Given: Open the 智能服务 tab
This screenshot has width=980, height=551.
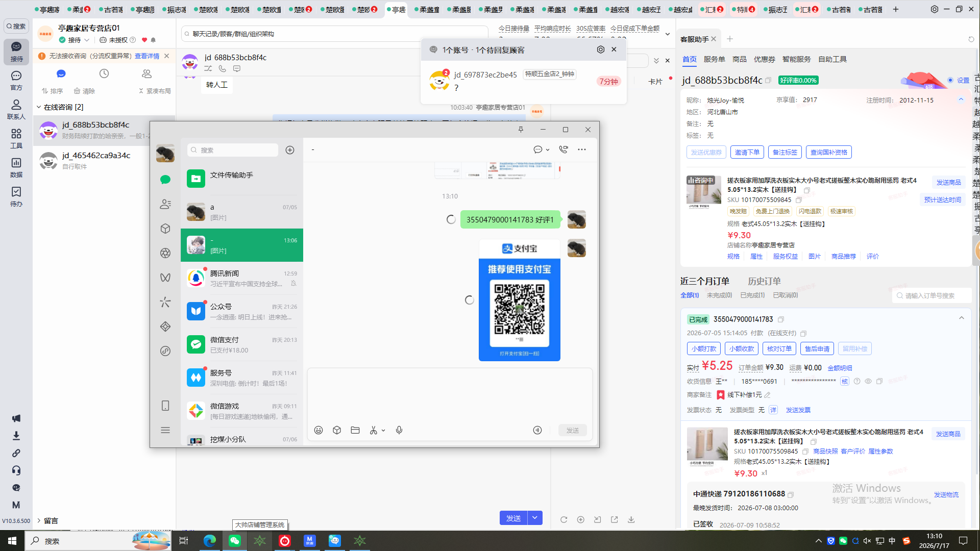Looking at the screenshot, I should pyautogui.click(x=796, y=60).
